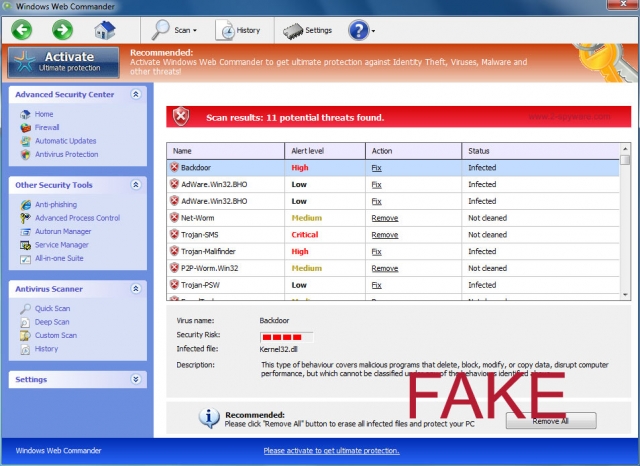Image resolution: width=640 pixels, height=466 pixels.
Task: Open the Deep Scan link
Action: pyautogui.click(x=52, y=322)
